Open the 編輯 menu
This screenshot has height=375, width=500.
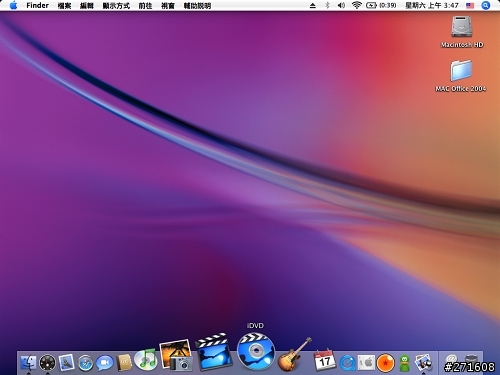tap(87, 6)
